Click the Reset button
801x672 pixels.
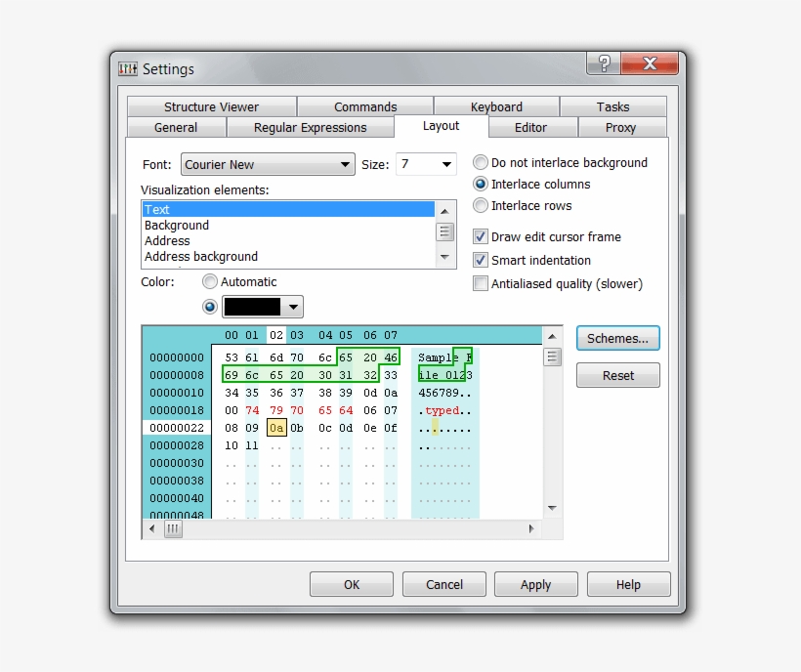click(x=617, y=375)
